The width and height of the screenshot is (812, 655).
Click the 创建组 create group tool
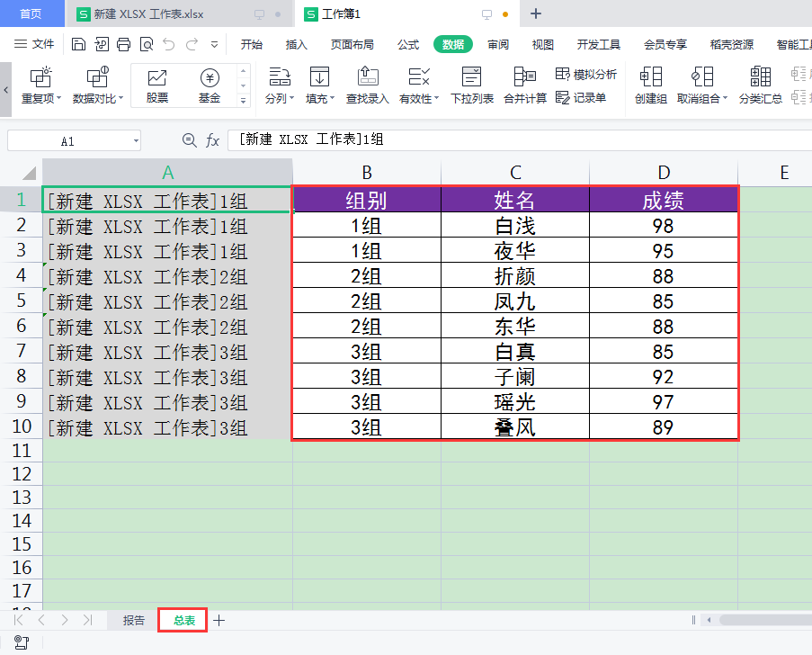point(651,85)
